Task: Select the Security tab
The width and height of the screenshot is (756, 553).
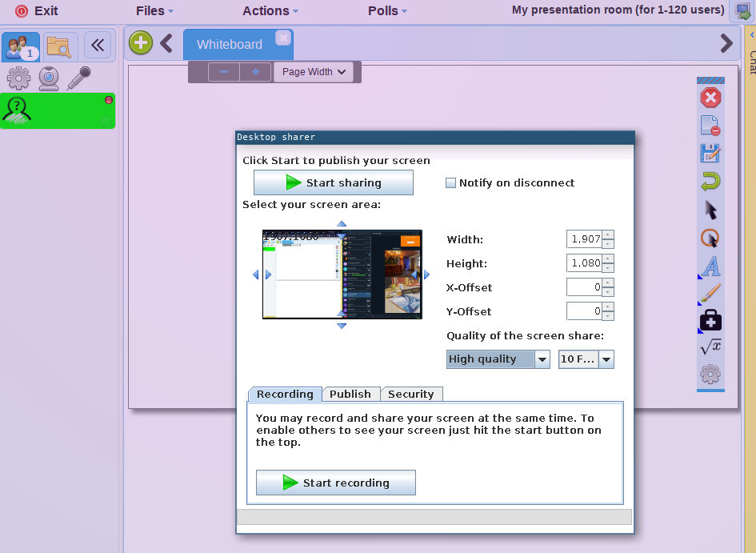Action: pos(411,395)
